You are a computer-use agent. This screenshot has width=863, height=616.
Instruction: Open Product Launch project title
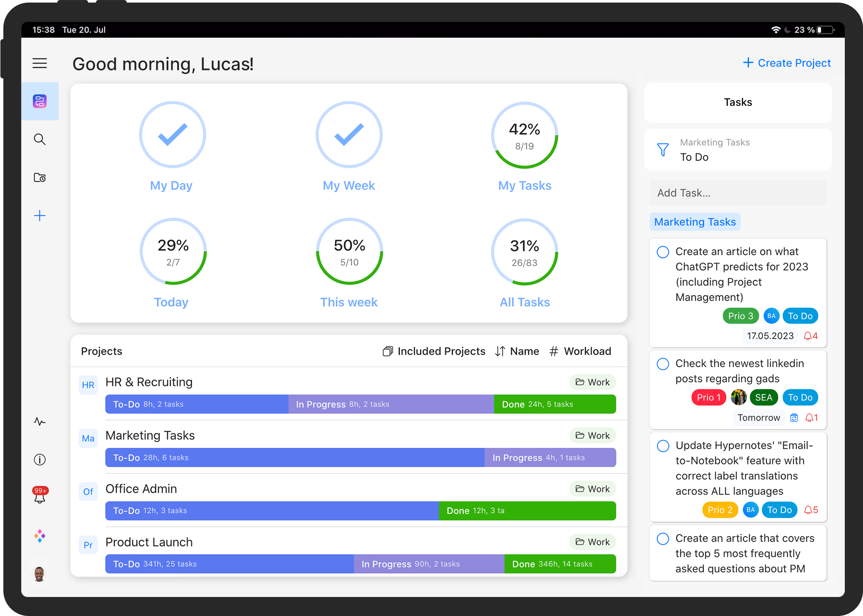pyautogui.click(x=149, y=542)
